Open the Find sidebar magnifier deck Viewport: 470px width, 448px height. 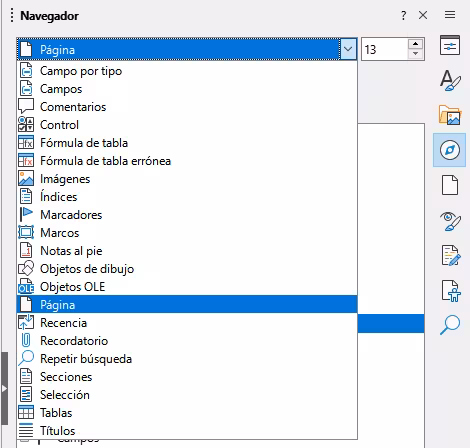450,325
